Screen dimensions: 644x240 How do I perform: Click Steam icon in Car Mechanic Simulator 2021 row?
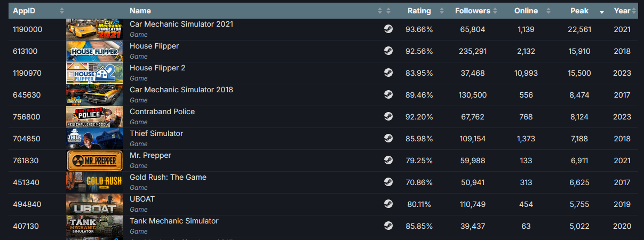click(x=388, y=29)
